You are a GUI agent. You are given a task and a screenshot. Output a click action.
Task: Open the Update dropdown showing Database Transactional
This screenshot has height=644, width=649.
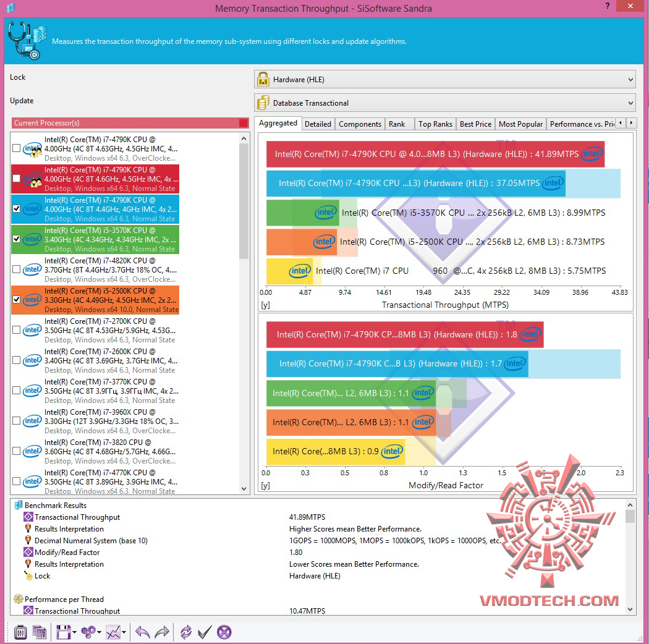[x=445, y=103]
